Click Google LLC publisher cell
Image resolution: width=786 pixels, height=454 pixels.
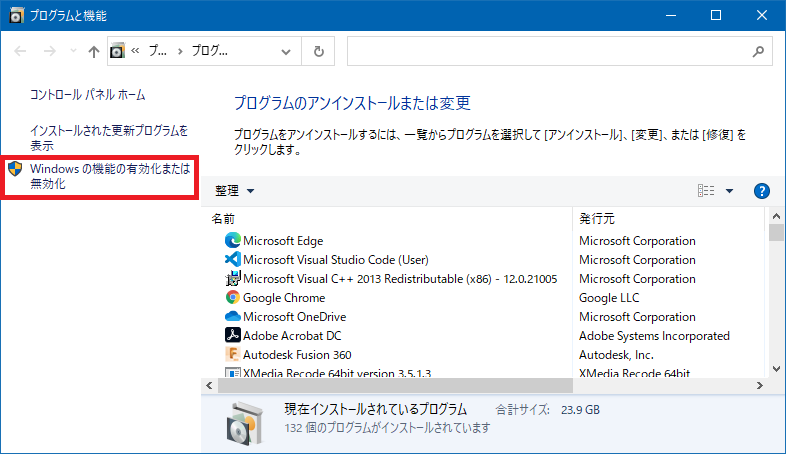click(x=609, y=298)
